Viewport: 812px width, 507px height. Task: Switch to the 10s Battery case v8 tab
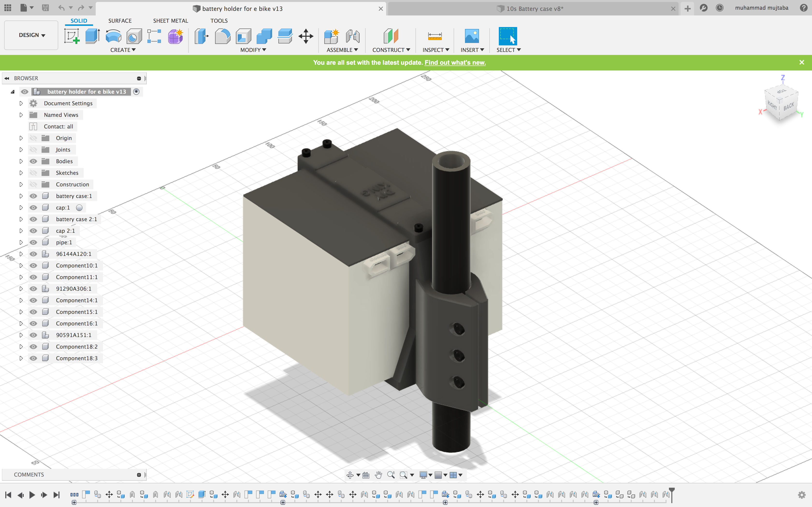534,9
